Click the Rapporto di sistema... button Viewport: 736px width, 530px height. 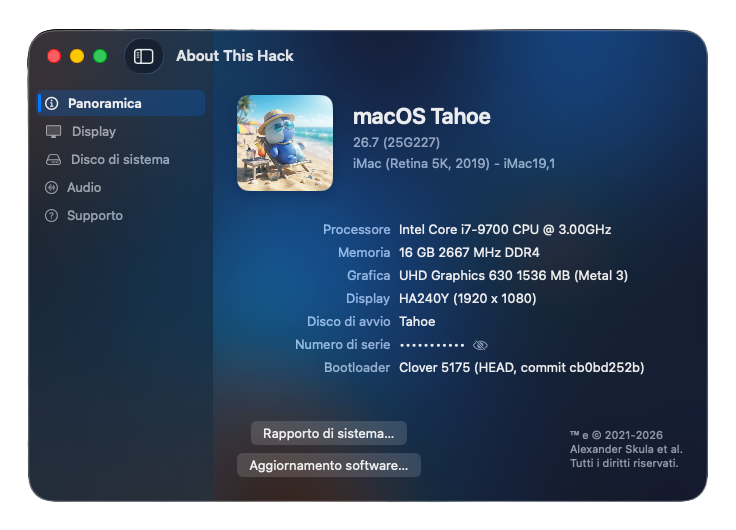329,433
